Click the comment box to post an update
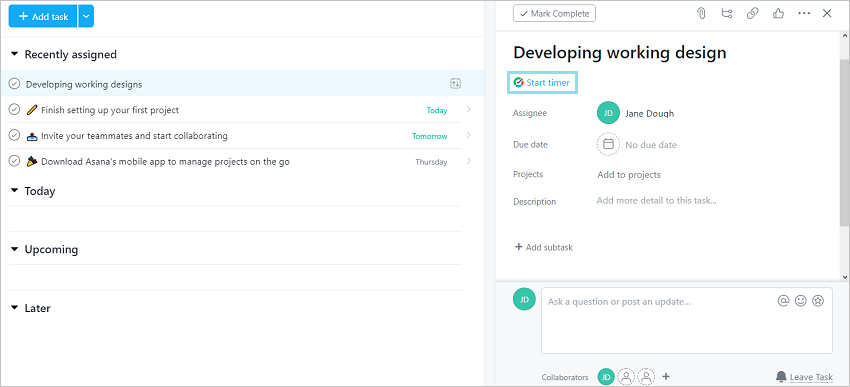Viewport: 850px width, 387px height. 686,320
